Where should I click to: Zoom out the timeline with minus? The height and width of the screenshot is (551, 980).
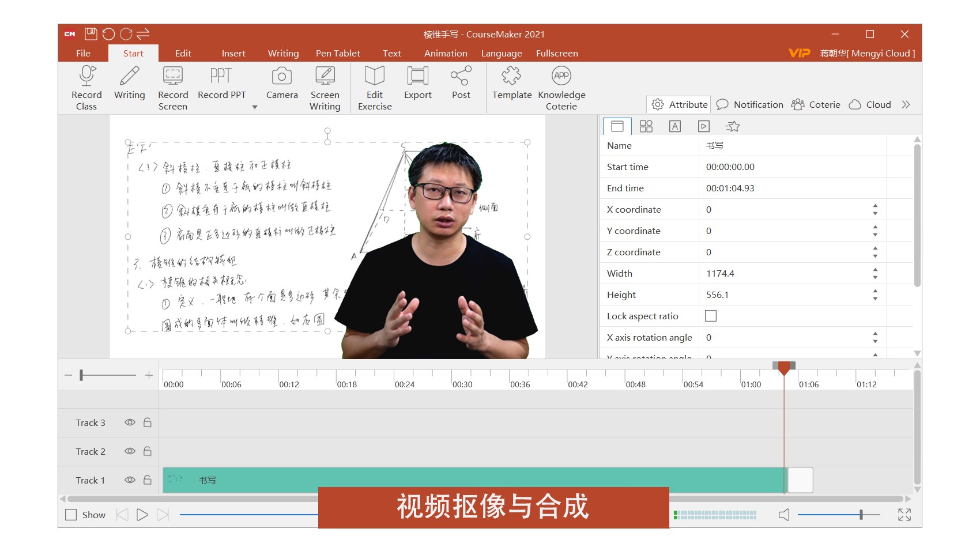point(68,375)
